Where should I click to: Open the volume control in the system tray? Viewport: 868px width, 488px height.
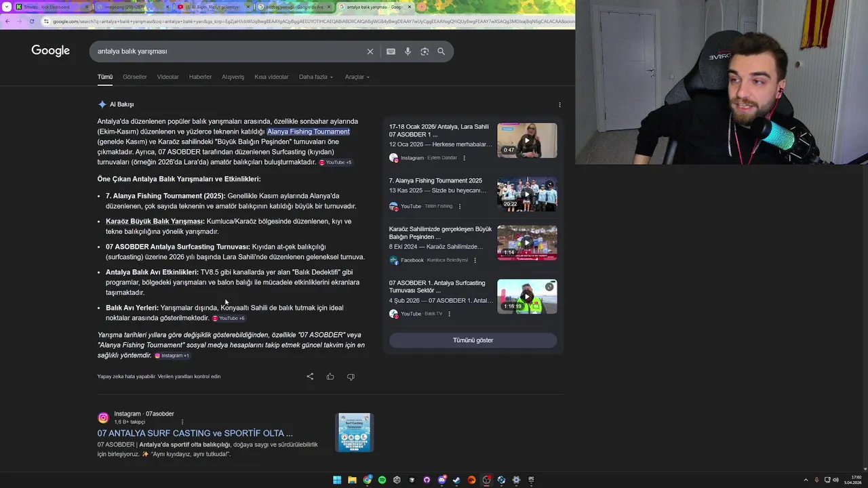pos(835,480)
